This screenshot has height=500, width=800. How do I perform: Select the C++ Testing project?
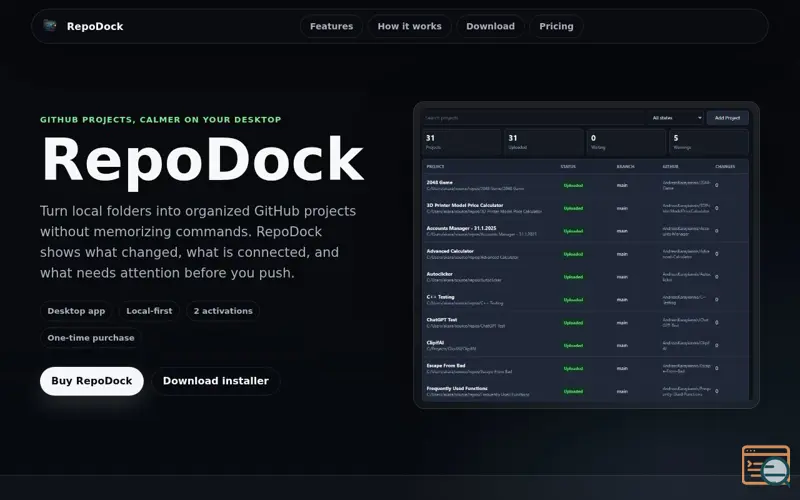(x=585, y=299)
